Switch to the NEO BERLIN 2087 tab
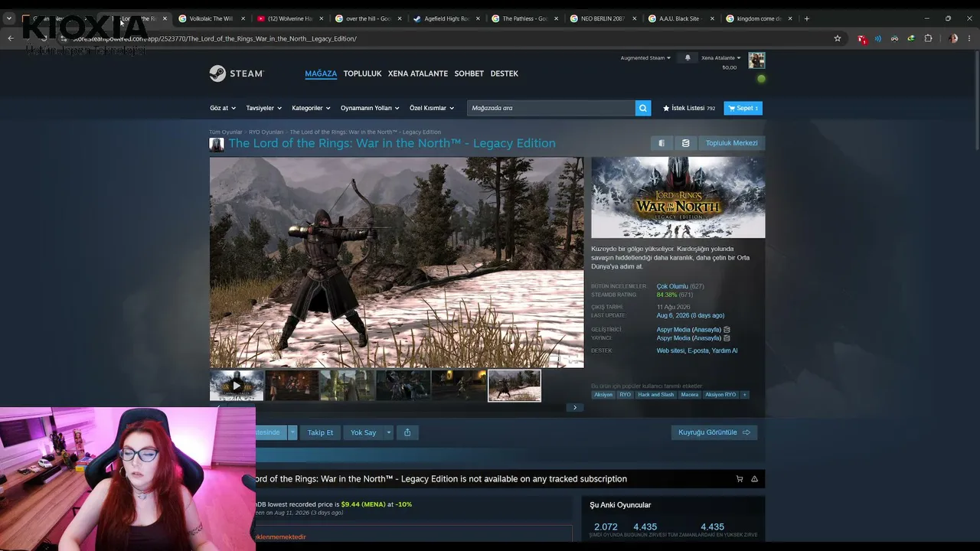 point(603,18)
